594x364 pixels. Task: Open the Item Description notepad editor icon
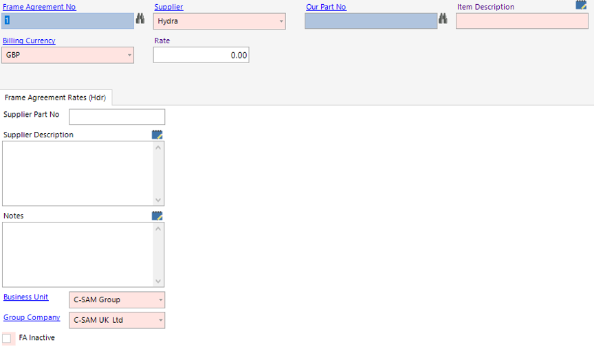click(x=581, y=5)
